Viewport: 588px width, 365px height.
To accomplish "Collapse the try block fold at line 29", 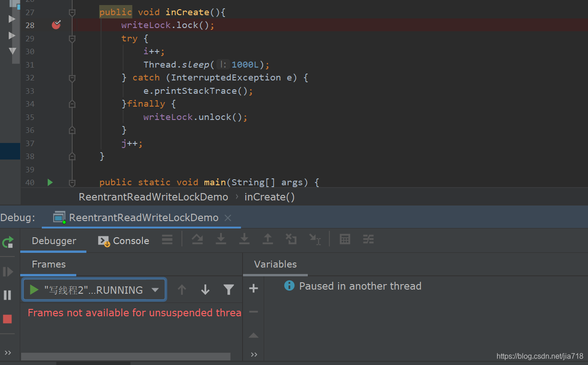I will pos(72,39).
